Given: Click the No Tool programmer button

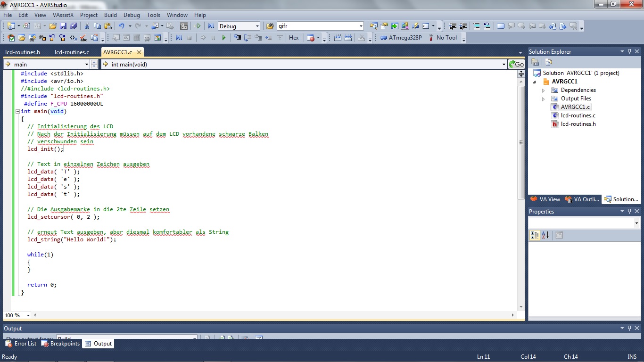Looking at the screenshot, I should coord(443,38).
